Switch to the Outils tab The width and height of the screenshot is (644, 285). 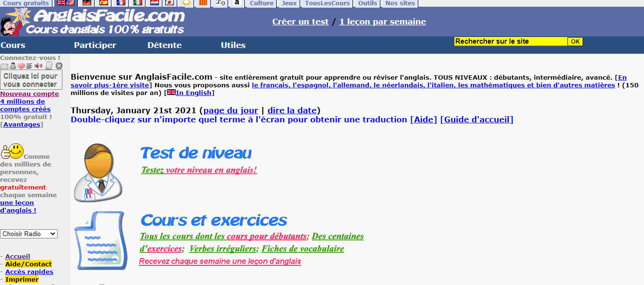pos(368,3)
